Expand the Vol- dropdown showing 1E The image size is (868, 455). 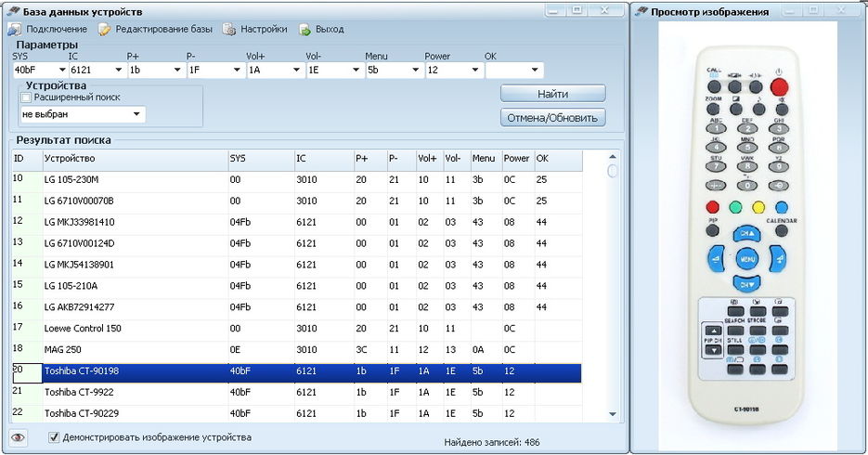tap(356, 71)
